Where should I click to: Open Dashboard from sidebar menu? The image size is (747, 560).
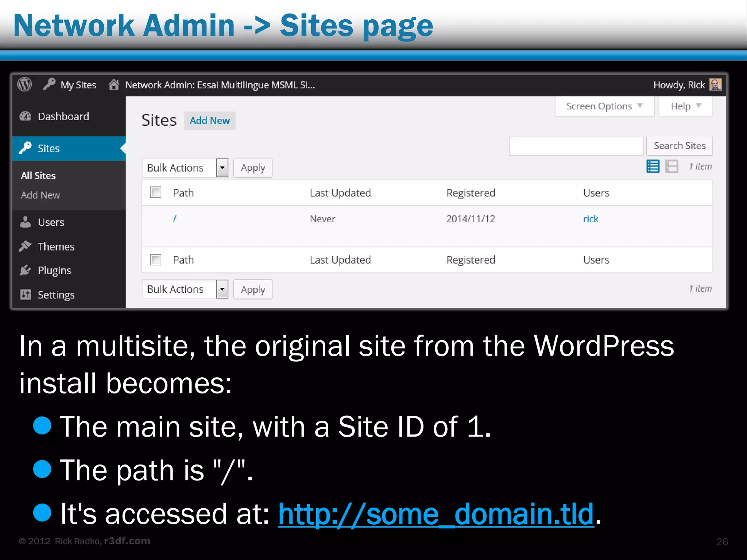click(x=63, y=116)
